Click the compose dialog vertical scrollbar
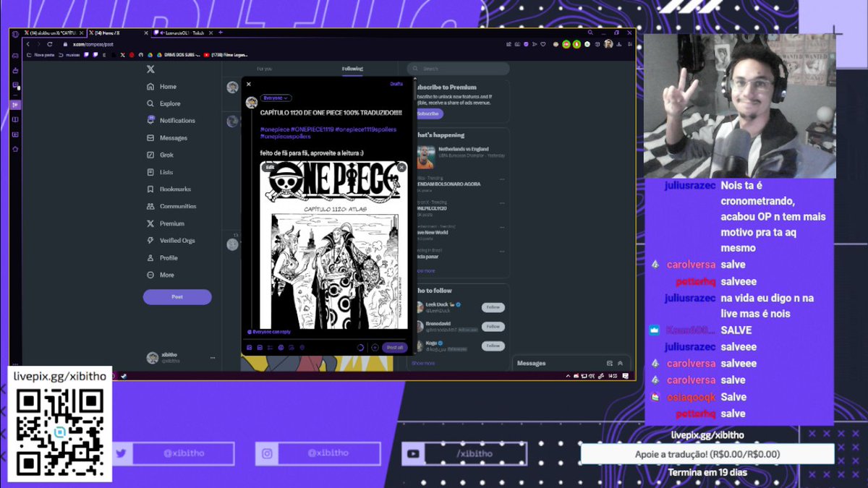This screenshot has width=868, height=488. pos(414,90)
